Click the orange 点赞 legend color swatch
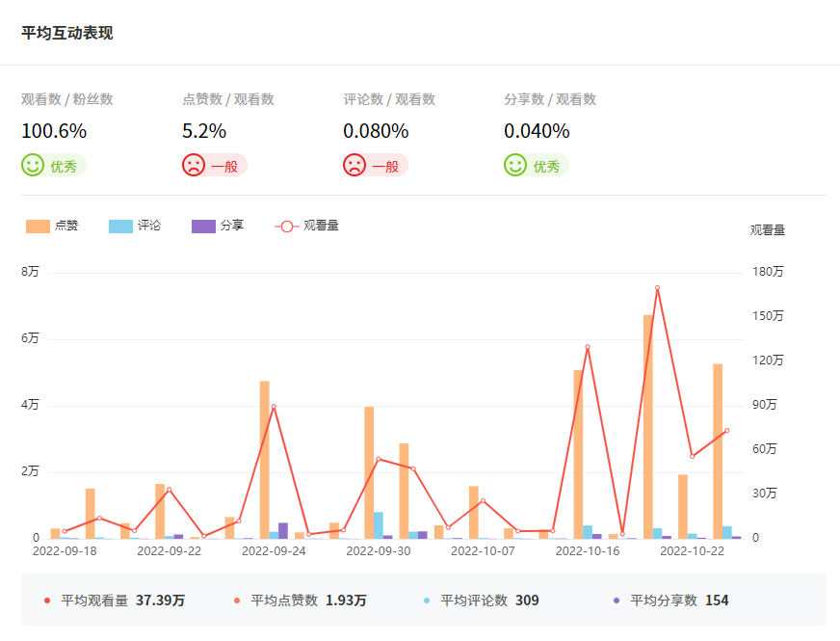 coord(38,226)
